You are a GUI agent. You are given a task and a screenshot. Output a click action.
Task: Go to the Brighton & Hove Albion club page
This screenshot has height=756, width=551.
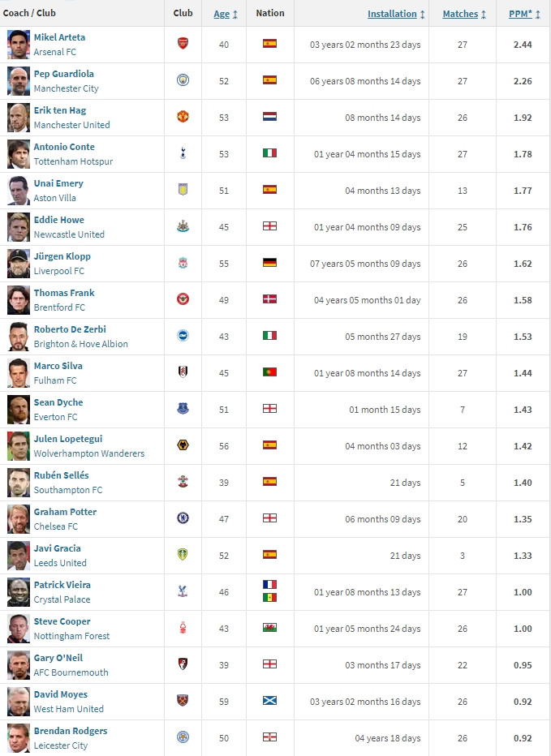80,344
